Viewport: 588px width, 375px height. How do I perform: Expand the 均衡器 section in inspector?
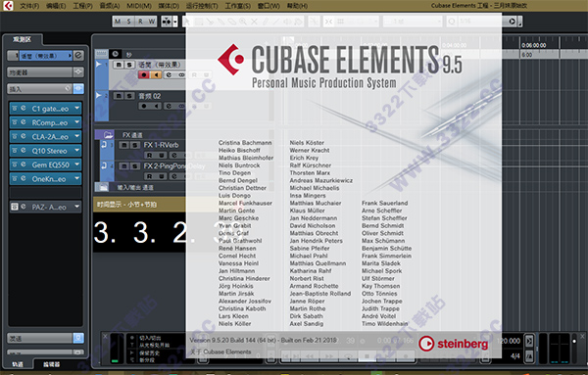(x=40, y=72)
